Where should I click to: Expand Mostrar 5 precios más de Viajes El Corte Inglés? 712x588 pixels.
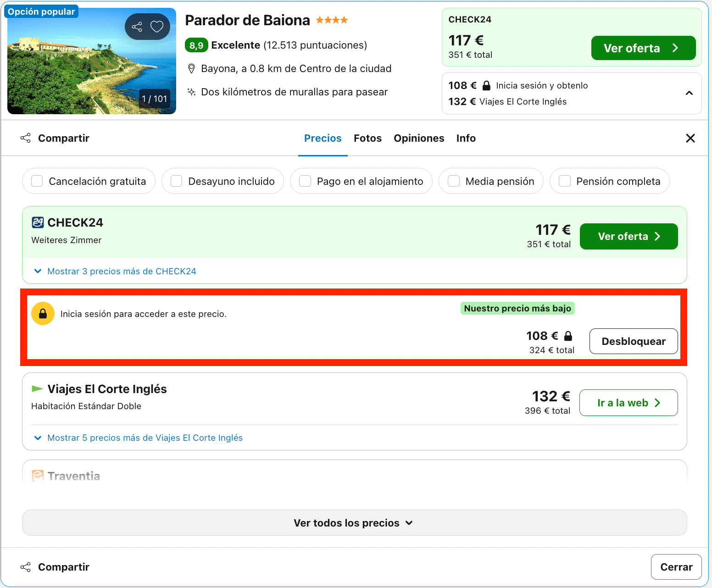click(139, 438)
